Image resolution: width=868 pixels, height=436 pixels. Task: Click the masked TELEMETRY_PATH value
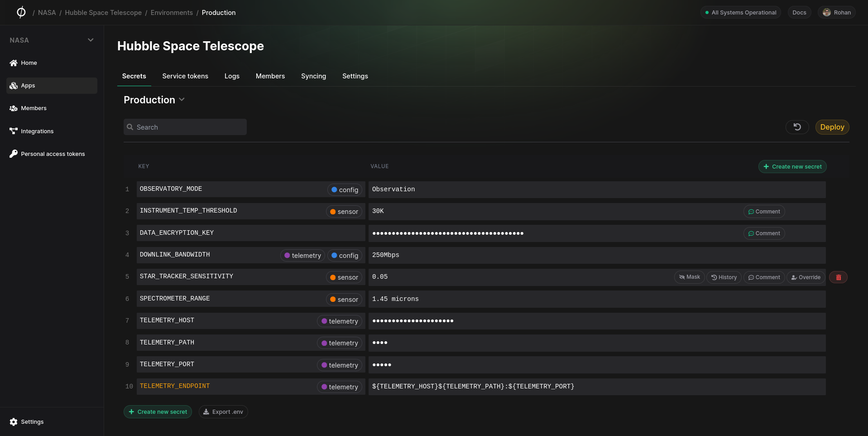point(597,343)
